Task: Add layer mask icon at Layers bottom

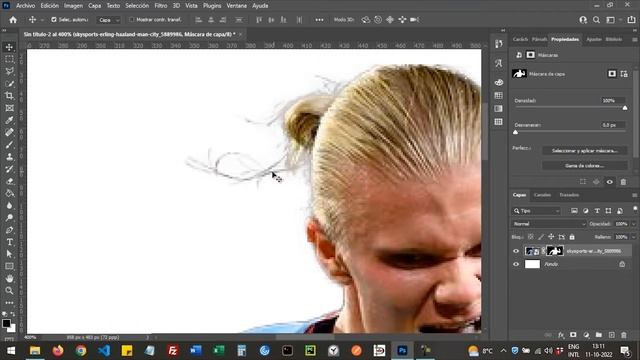Action: point(573,335)
